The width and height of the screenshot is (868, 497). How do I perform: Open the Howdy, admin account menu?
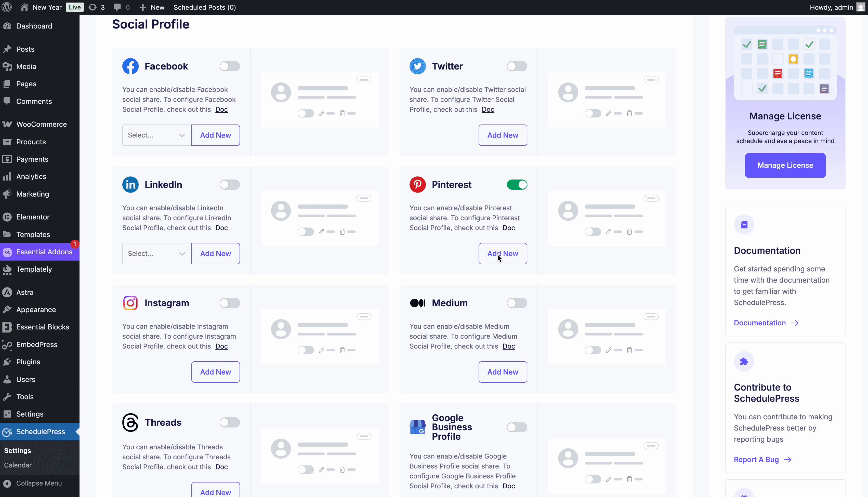click(837, 7)
